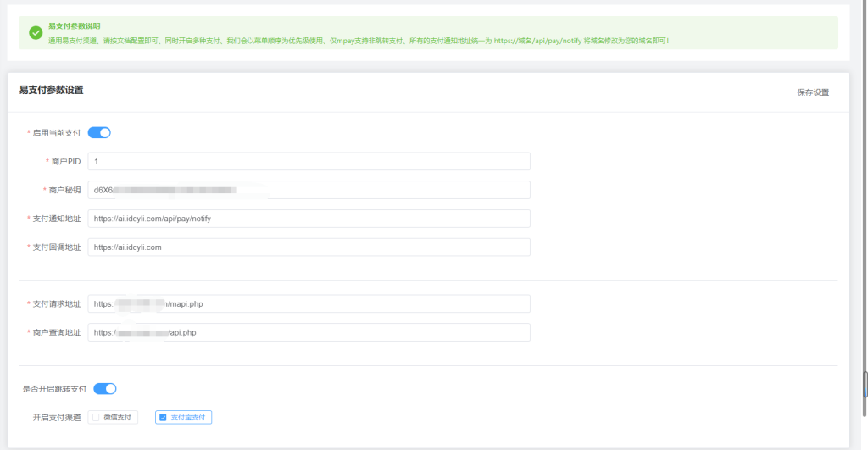Toggle the 启用当前支付 switch

99,132
